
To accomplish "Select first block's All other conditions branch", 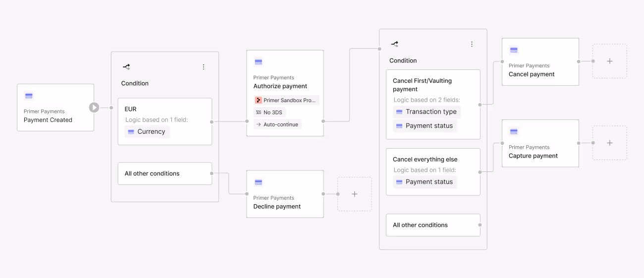I will tap(165, 173).
